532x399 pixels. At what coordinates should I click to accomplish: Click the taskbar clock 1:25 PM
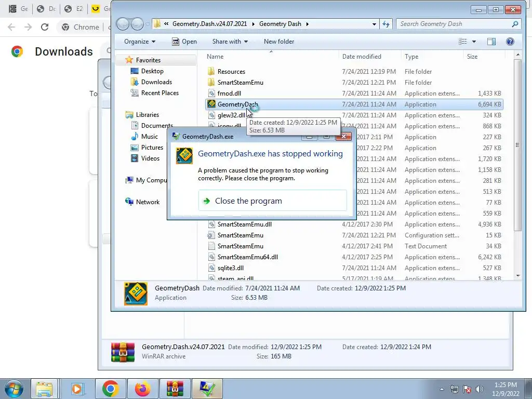tap(506, 385)
